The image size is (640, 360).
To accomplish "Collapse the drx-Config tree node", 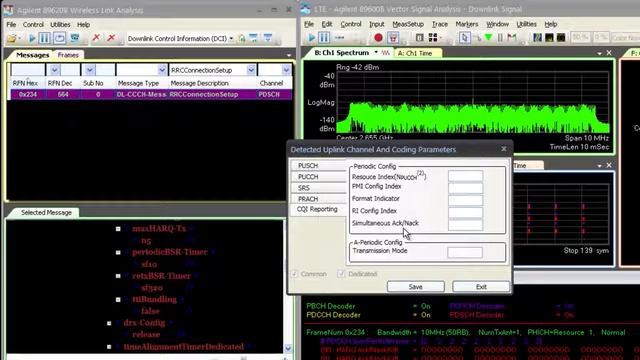I will (109, 323).
